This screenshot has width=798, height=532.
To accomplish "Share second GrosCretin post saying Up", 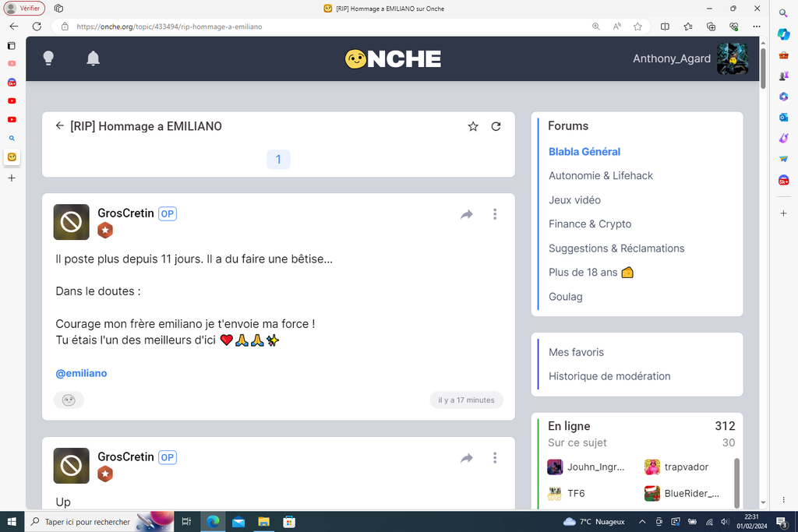I will coord(467,458).
